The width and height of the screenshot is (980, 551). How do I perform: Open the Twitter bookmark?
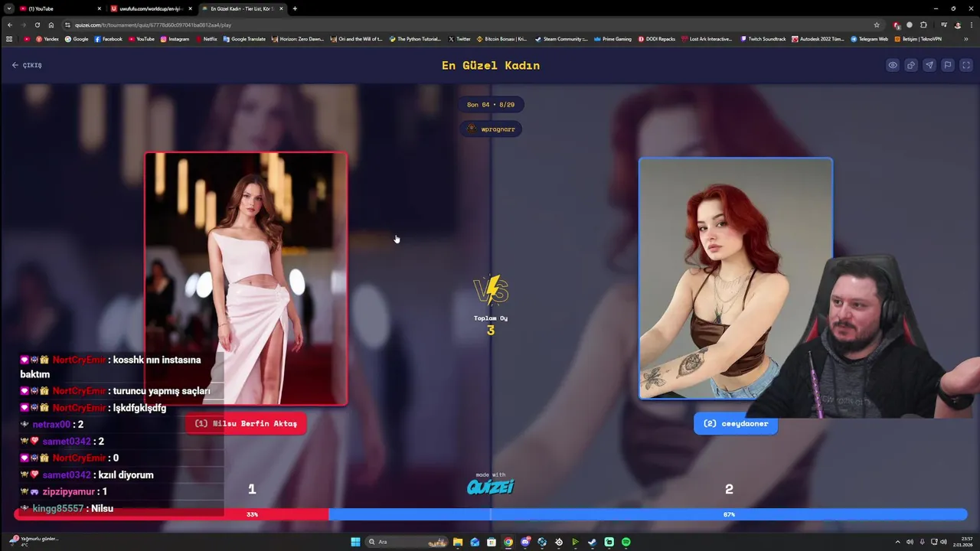(x=459, y=39)
